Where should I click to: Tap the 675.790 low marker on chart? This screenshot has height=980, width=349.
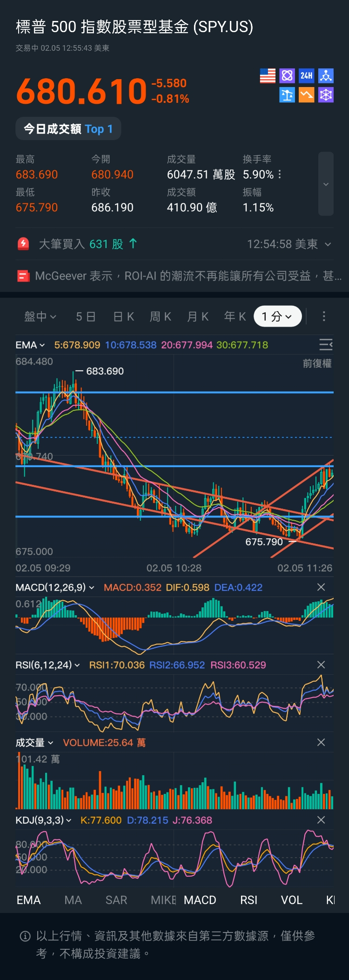(264, 542)
